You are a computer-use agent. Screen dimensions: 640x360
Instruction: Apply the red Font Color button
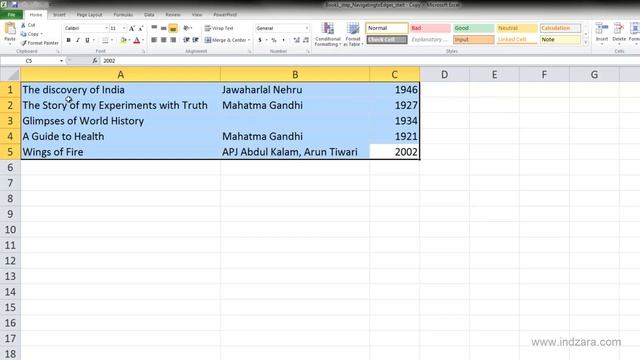(x=137, y=40)
